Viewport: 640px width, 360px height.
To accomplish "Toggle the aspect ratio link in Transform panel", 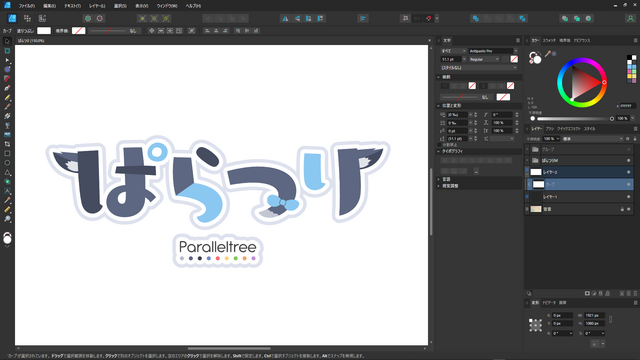I will coord(611,319).
